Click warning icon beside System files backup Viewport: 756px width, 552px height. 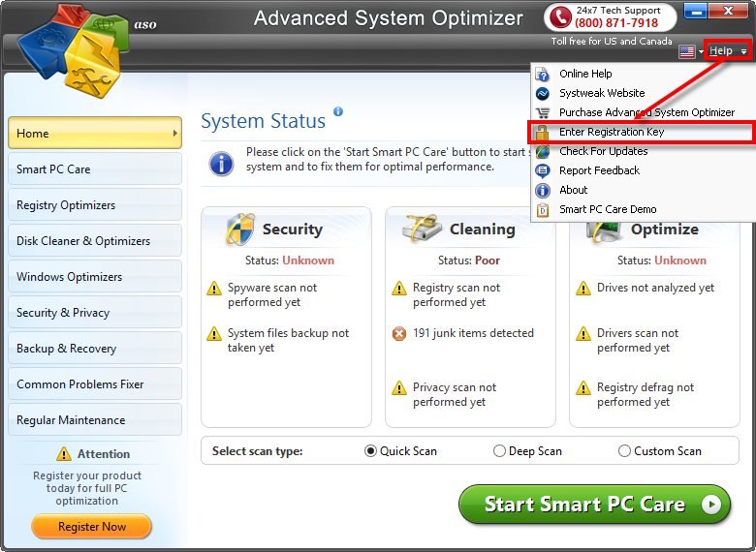[x=213, y=334]
